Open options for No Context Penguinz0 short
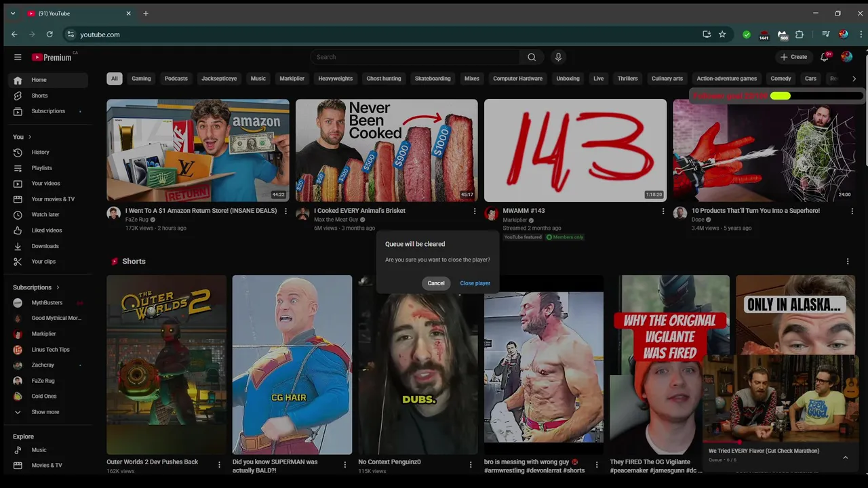 coord(471,464)
